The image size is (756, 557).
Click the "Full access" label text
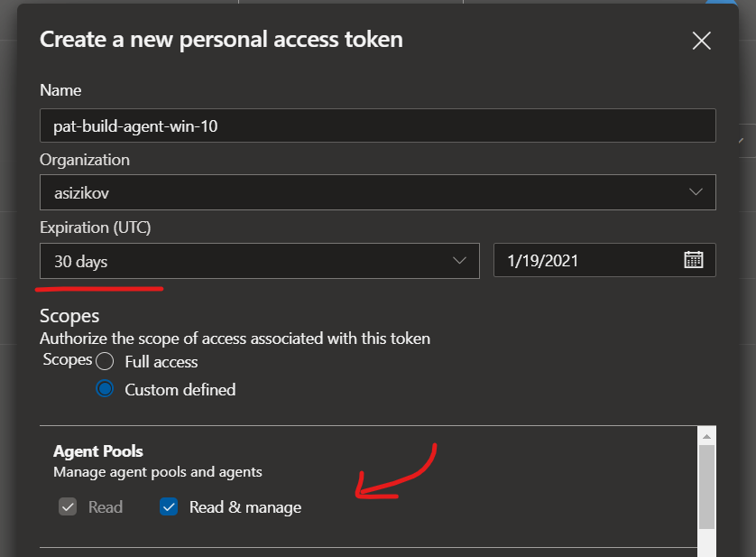[161, 362]
